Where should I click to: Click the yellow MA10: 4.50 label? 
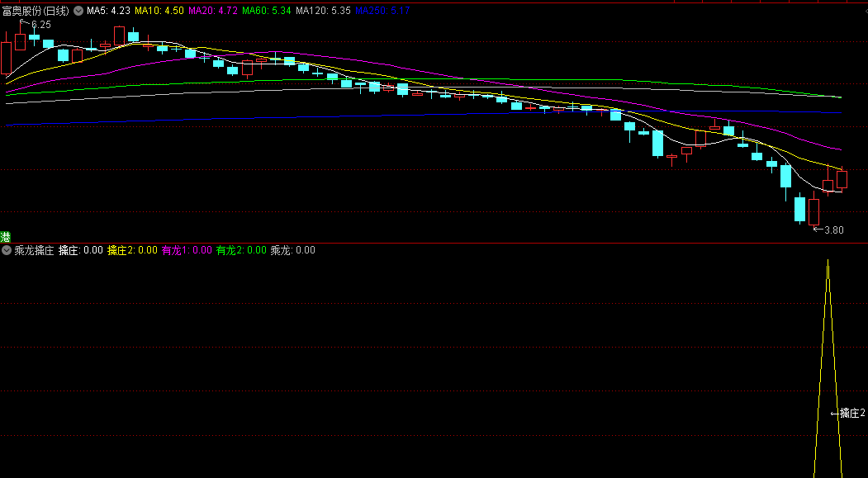[159, 10]
